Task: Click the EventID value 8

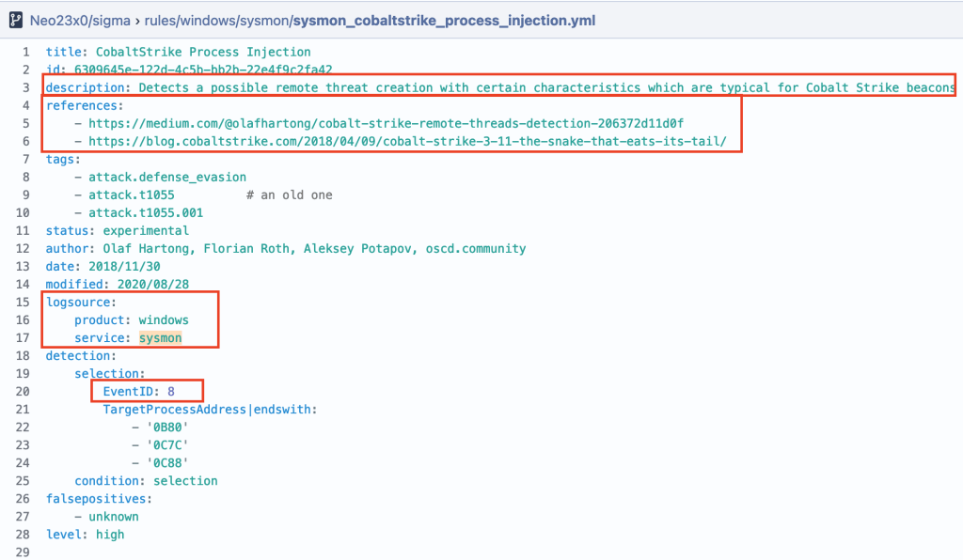Action: pyautogui.click(x=171, y=392)
